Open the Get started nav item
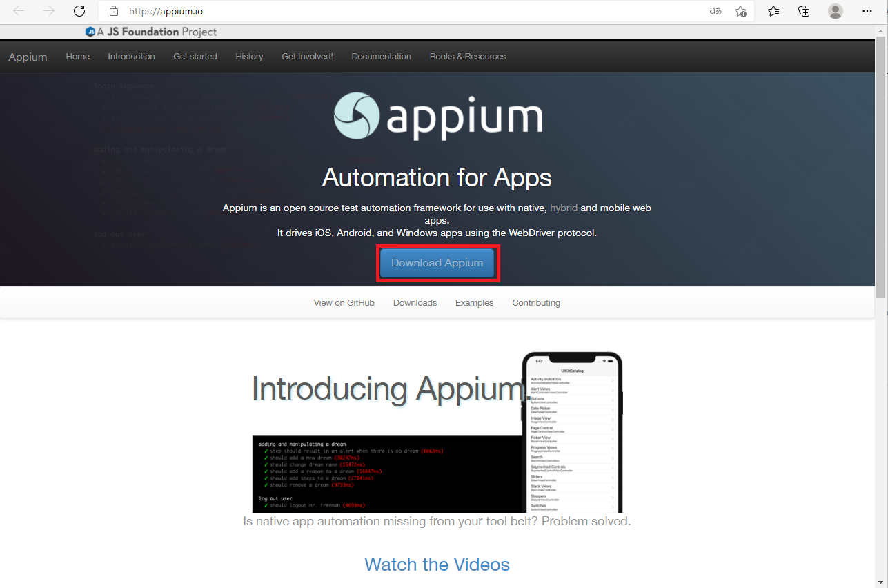 click(x=195, y=57)
